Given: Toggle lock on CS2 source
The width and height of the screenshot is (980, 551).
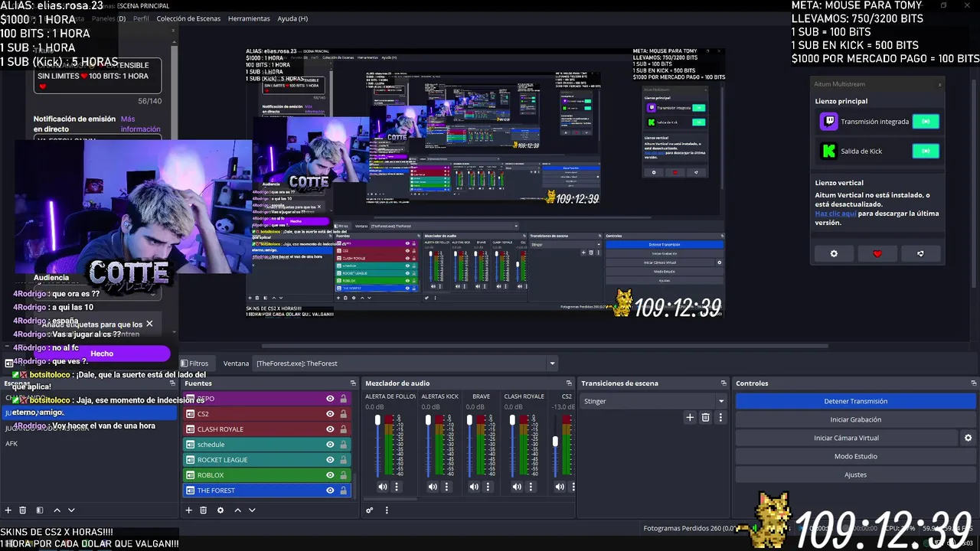Looking at the screenshot, I should [343, 414].
